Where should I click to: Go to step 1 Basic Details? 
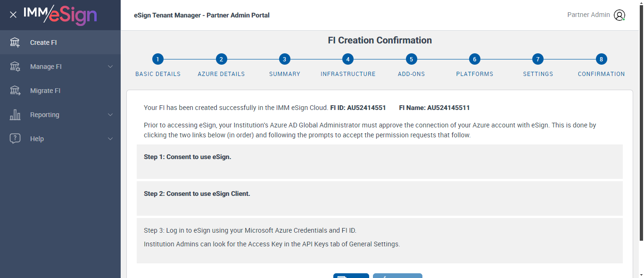[158, 59]
